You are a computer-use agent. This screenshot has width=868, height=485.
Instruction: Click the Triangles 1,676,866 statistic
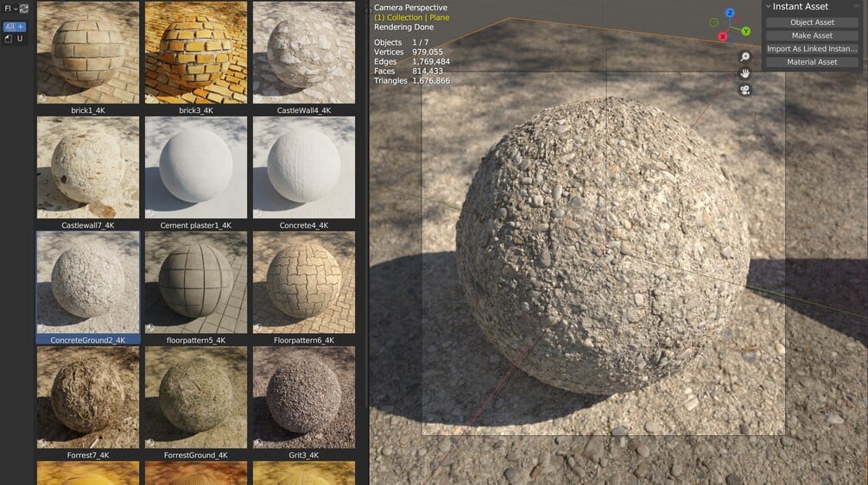tap(412, 81)
